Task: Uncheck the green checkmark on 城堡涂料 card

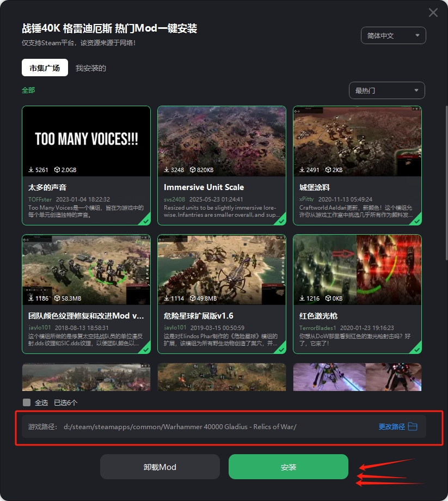Action: [x=416, y=221]
